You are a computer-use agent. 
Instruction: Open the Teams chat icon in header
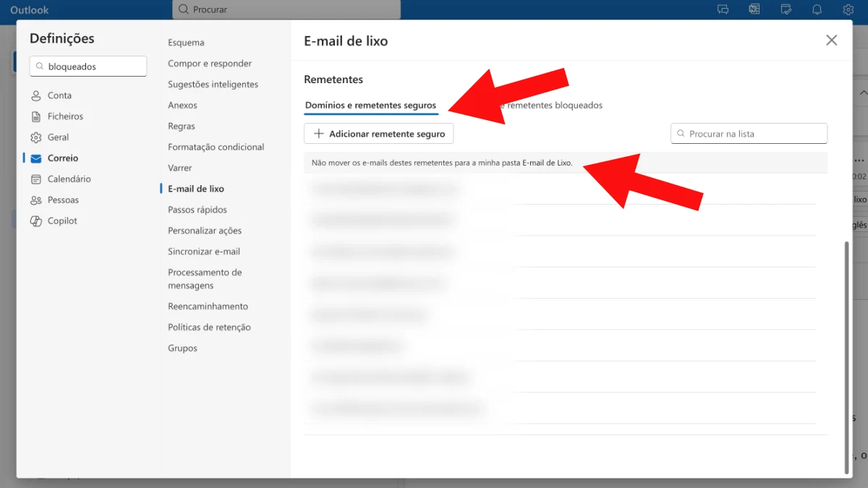(x=723, y=9)
